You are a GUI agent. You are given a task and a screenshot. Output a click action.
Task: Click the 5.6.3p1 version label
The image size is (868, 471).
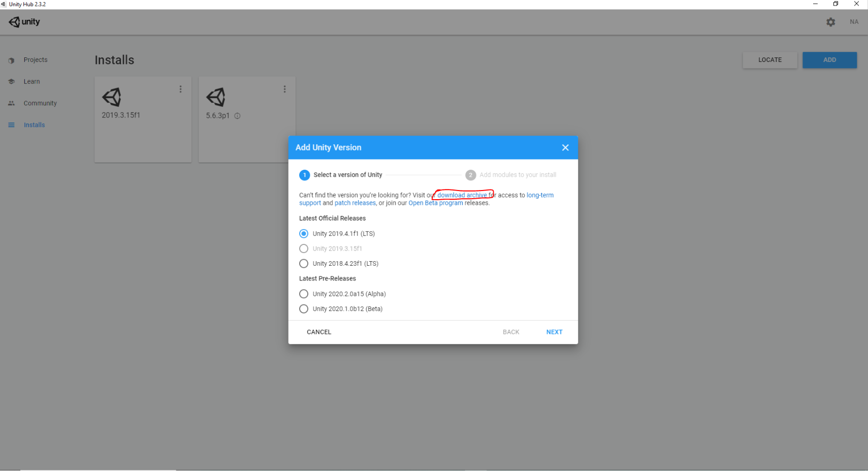[217, 116]
